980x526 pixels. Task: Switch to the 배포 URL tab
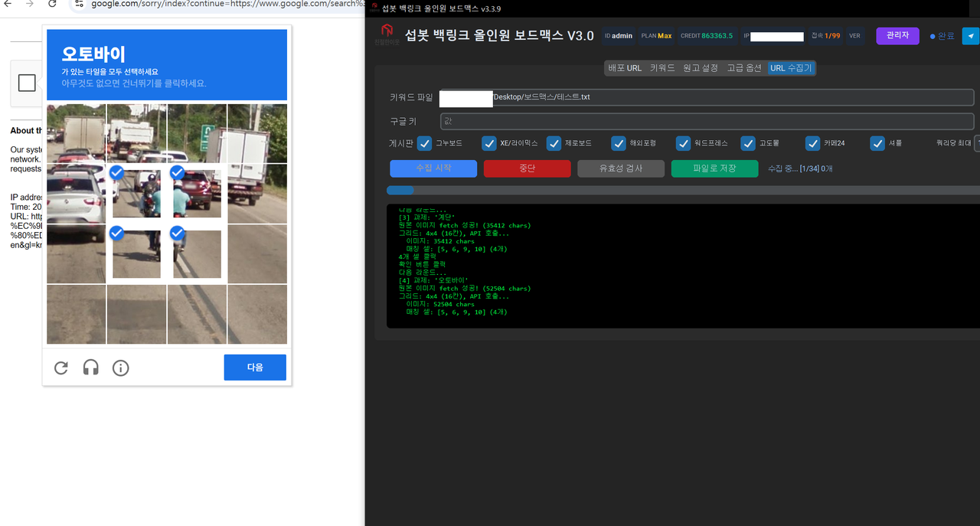coord(625,68)
